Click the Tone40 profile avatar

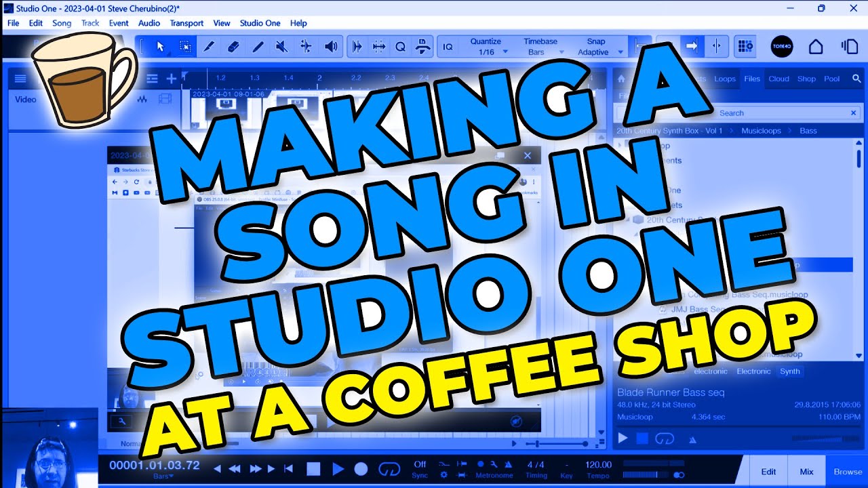[782, 47]
